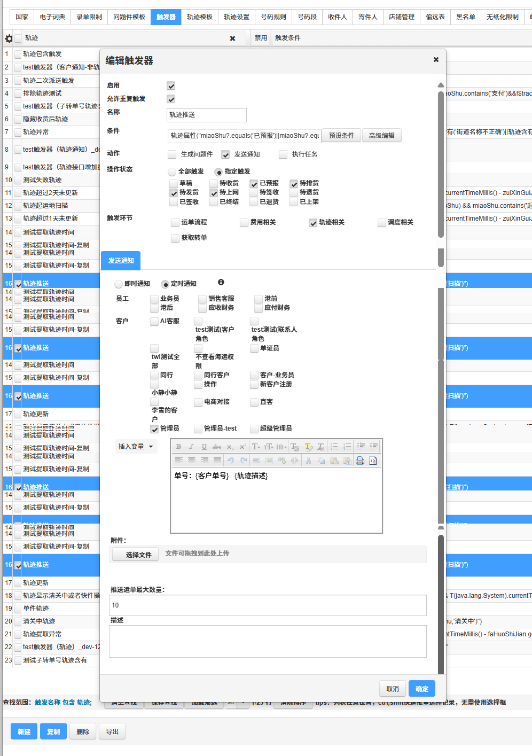Click the undo arrow in the editor toolbar
This screenshot has width=532, height=756.
click(x=230, y=461)
